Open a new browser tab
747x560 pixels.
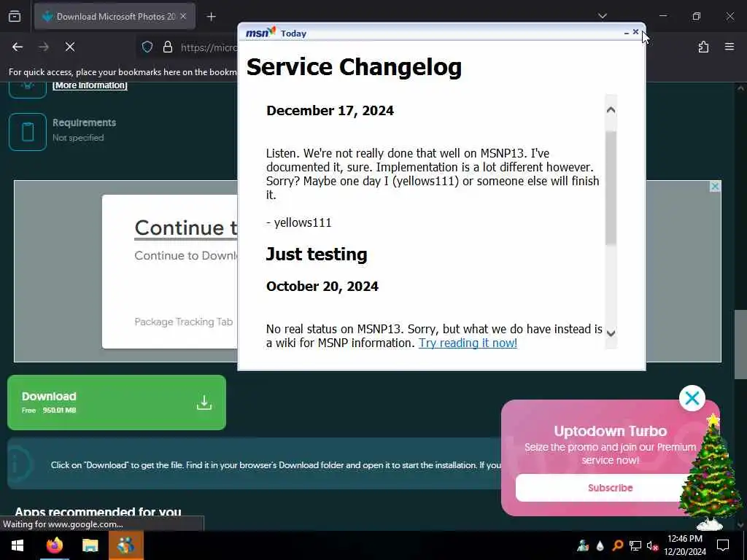click(x=211, y=17)
